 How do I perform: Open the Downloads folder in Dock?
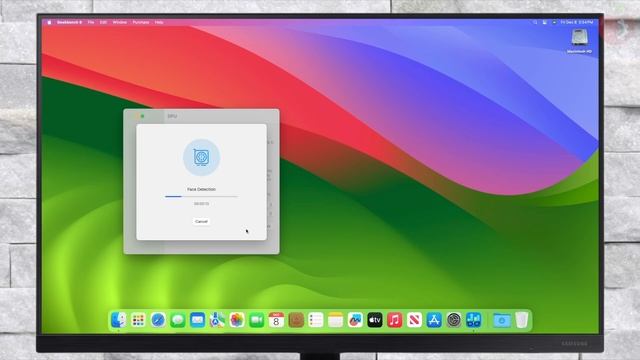pos(502,320)
